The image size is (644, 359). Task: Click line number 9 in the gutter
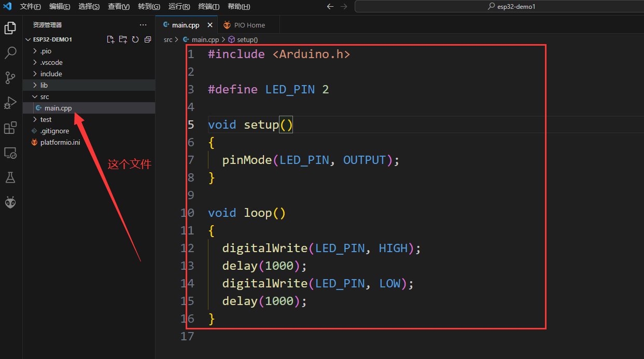191,195
